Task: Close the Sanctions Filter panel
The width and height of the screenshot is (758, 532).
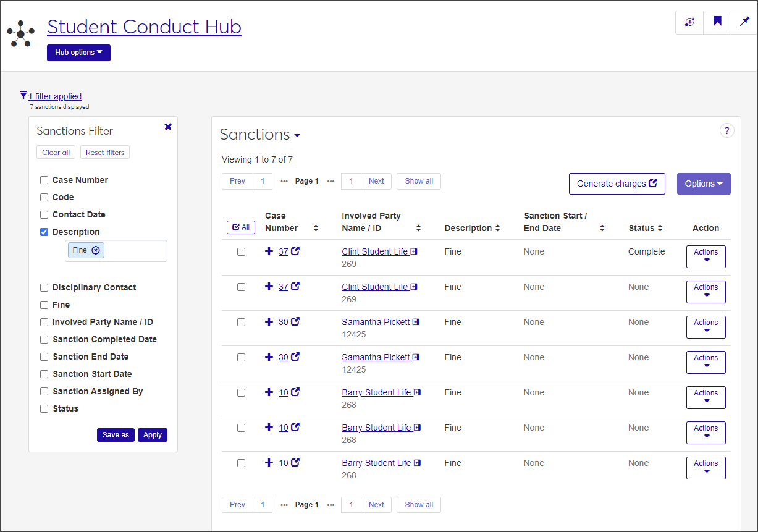Action: tap(168, 127)
